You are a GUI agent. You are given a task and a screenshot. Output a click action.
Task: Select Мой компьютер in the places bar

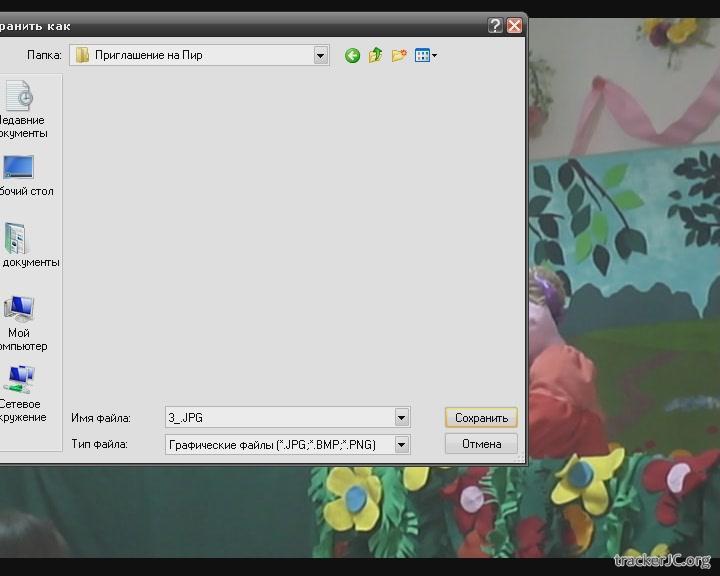22,322
